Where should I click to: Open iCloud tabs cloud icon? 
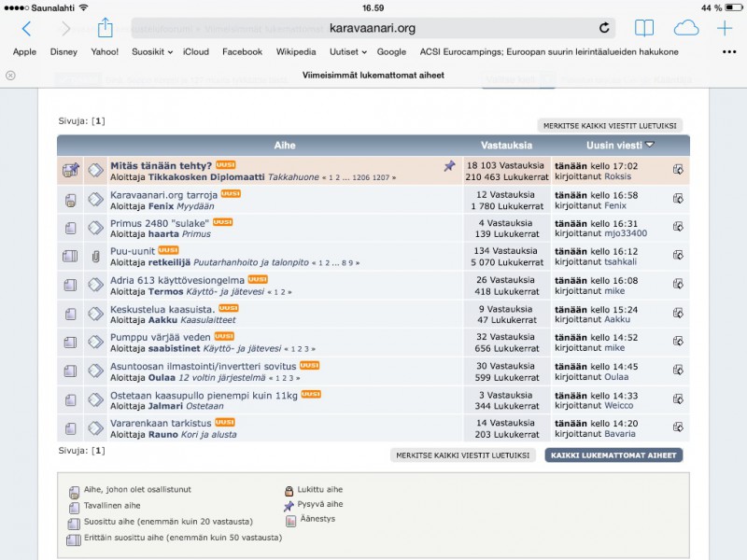click(x=686, y=28)
